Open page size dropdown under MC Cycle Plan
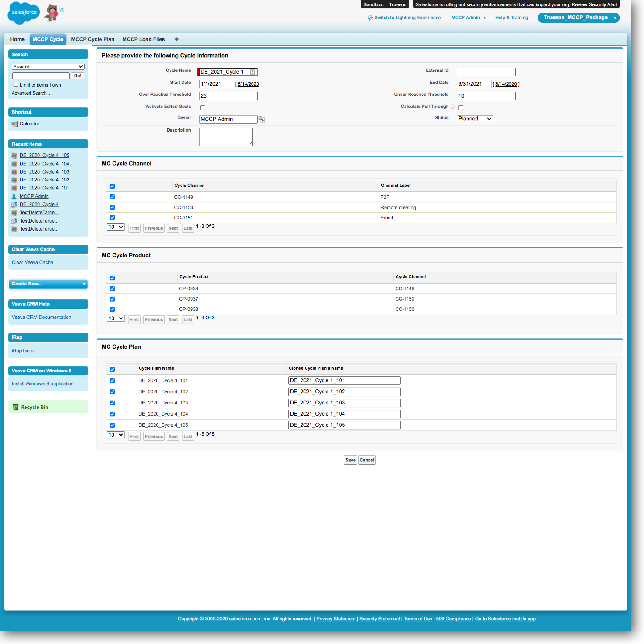Viewport: 644px width, 644px height. click(x=116, y=435)
